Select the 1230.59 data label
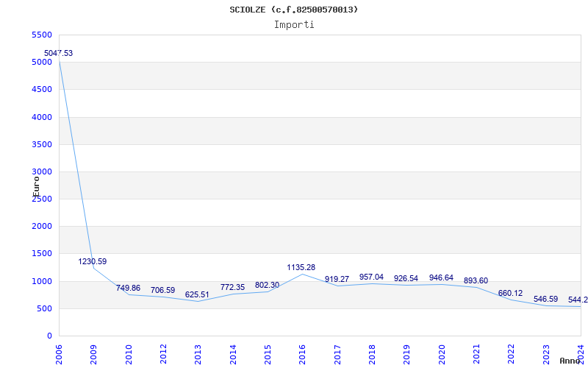588x368 pixels. [x=93, y=261]
